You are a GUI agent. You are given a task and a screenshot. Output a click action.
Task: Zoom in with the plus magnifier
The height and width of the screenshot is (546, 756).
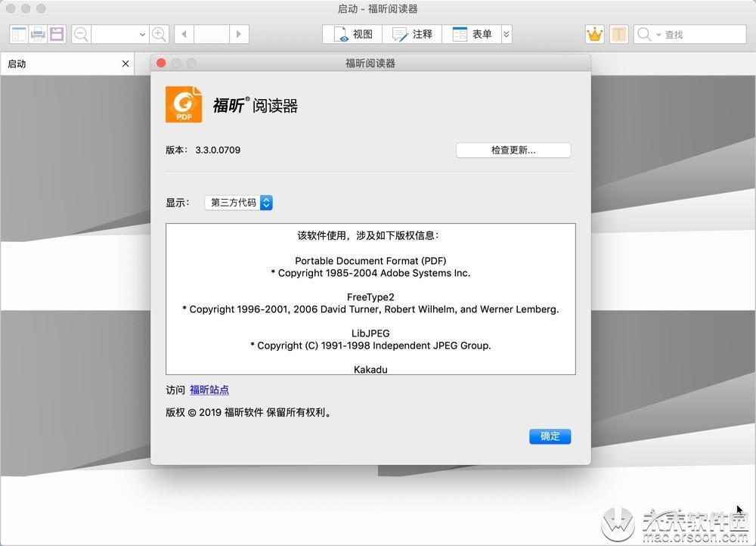[x=159, y=34]
